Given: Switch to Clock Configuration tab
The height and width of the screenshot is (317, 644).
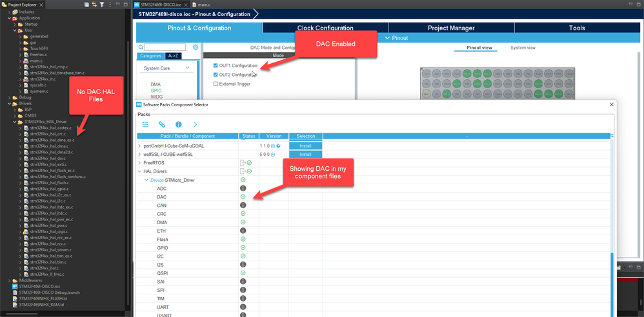Looking at the screenshot, I should pos(325,28).
